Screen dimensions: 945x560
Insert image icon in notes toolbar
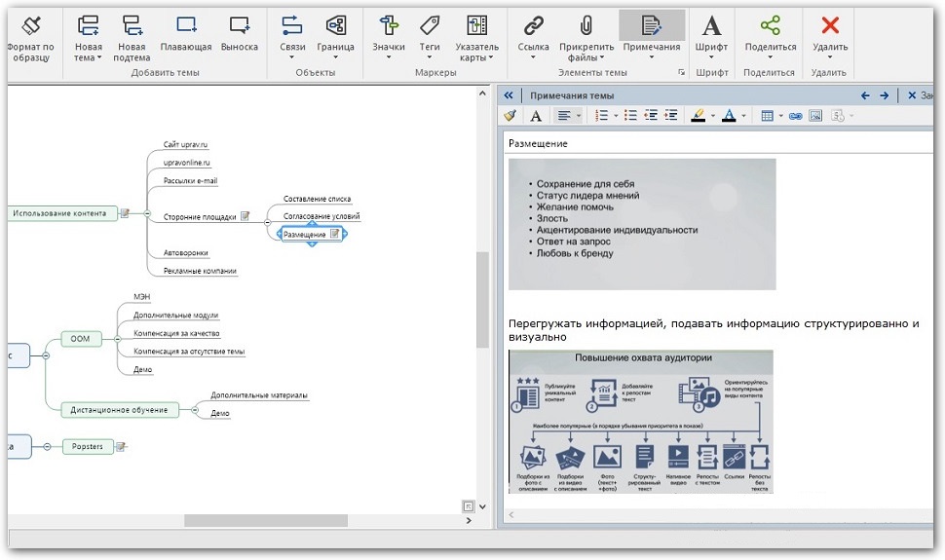(x=815, y=116)
